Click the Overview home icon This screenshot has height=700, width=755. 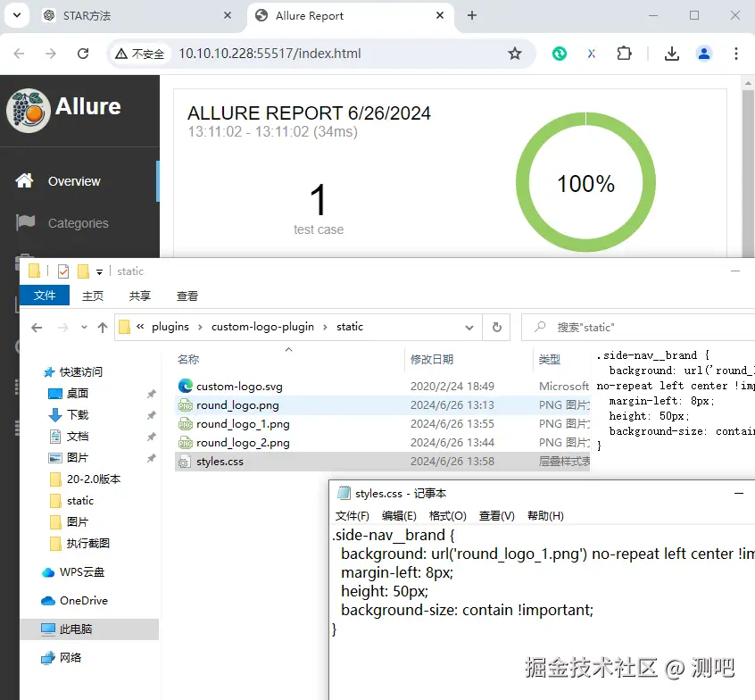[x=25, y=180]
